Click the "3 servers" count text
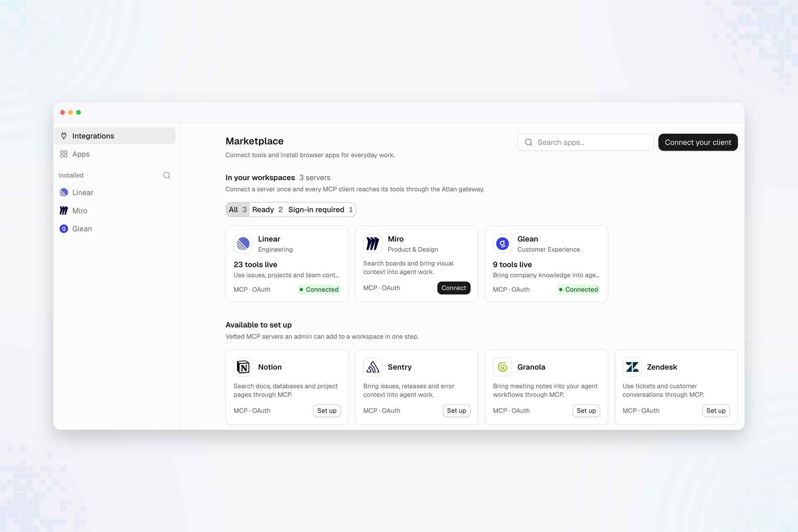 pyautogui.click(x=315, y=178)
